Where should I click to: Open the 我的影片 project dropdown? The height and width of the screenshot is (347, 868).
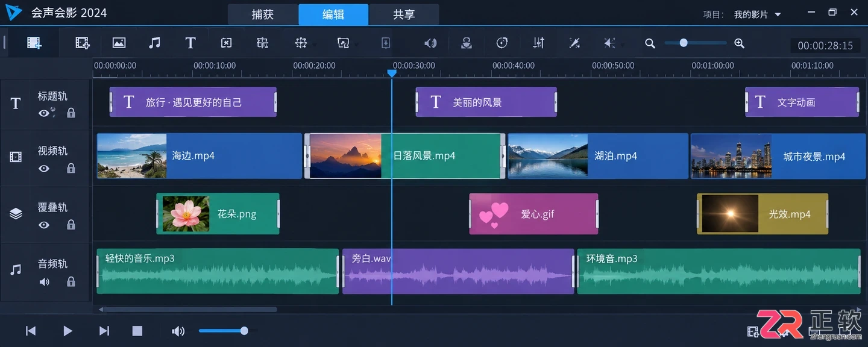[757, 14]
